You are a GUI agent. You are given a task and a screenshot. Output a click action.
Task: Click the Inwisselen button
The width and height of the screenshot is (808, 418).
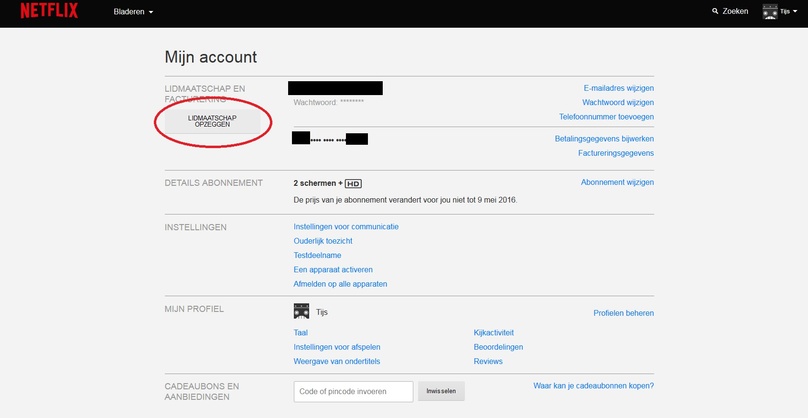click(441, 391)
